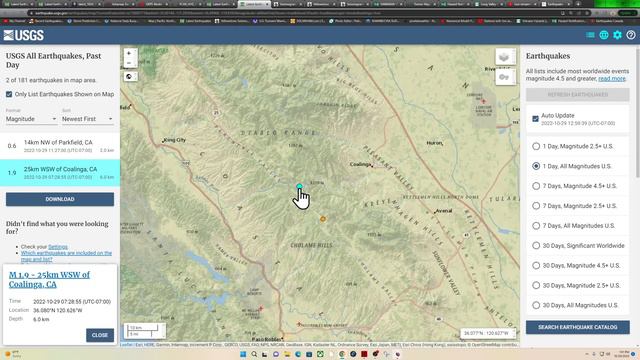Open Windows taskbar search
Image resolution: width=640 pixels, height=360 pixels.
point(254,354)
